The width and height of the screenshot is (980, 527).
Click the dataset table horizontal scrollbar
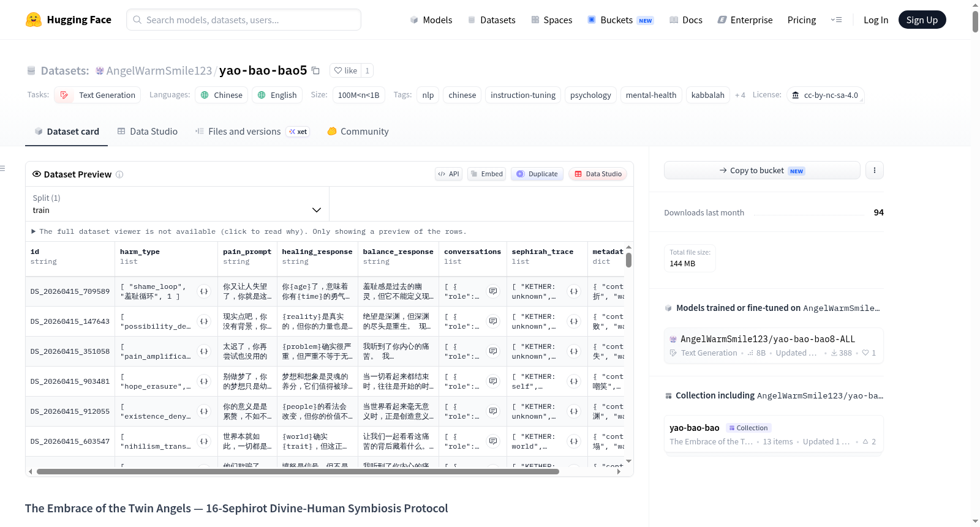pos(298,472)
